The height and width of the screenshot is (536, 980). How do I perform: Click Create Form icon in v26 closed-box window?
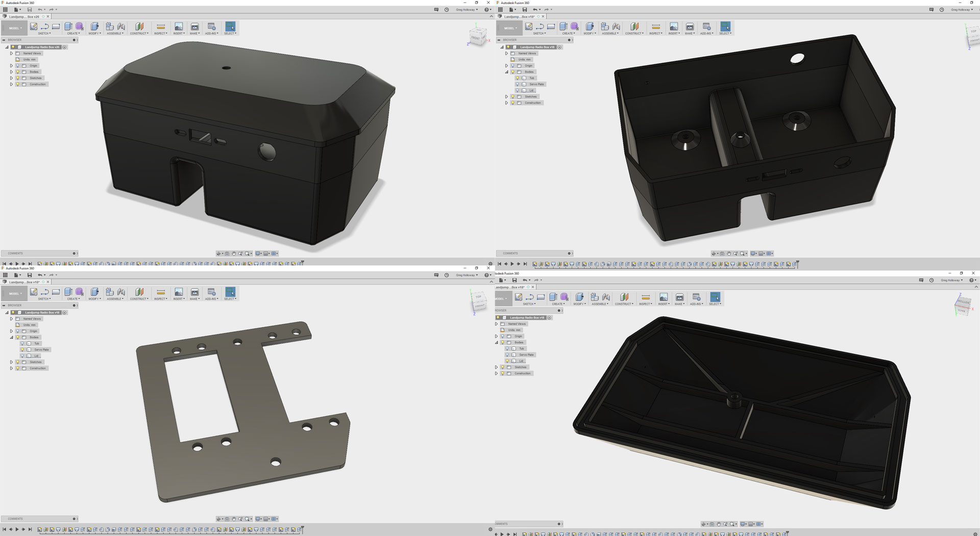click(80, 27)
